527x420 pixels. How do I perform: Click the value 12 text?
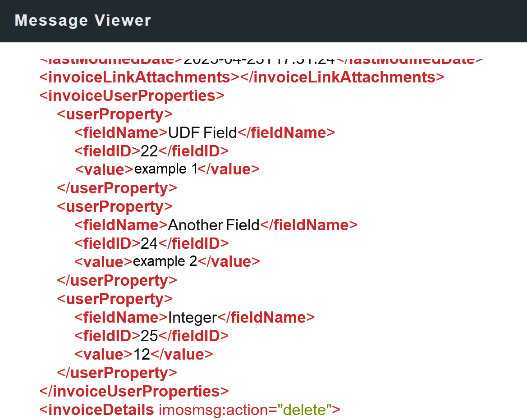142,355
